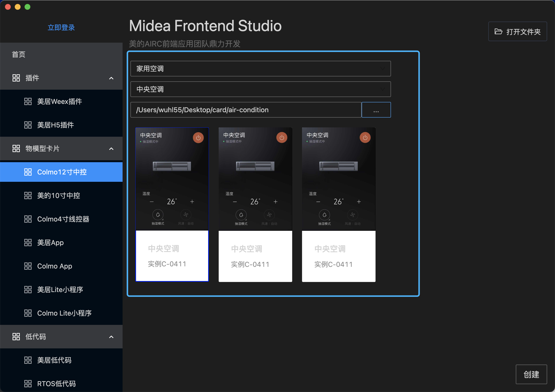Click grid icon next to 美居Weex插件
The width and height of the screenshot is (555, 392).
[28, 101]
